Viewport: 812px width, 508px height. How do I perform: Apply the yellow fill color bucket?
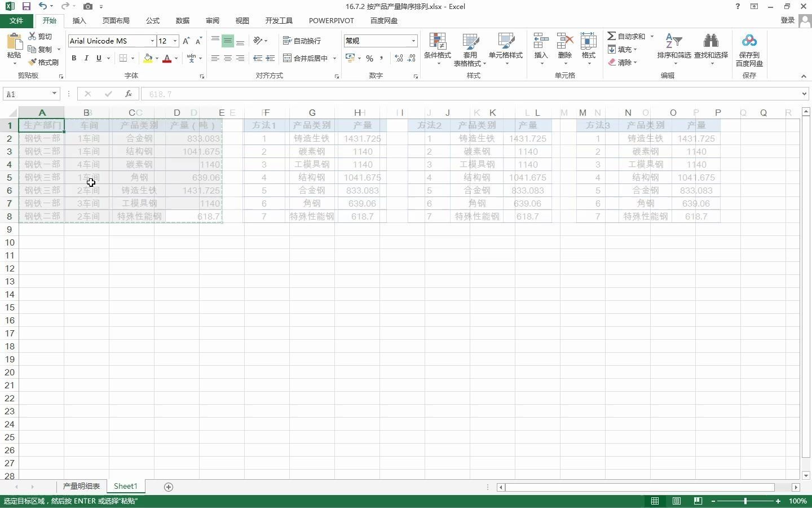click(148, 58)
